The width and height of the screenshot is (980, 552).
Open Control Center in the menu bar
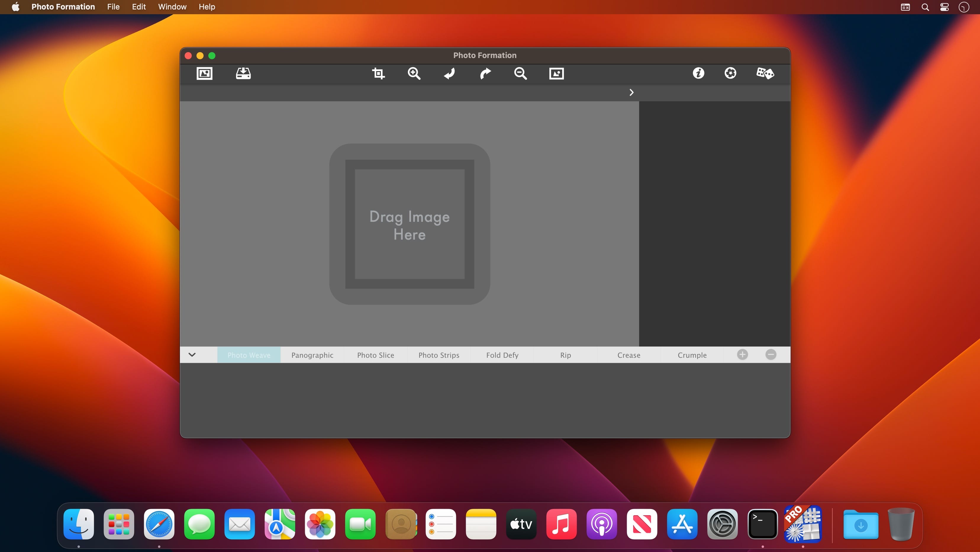944,7
